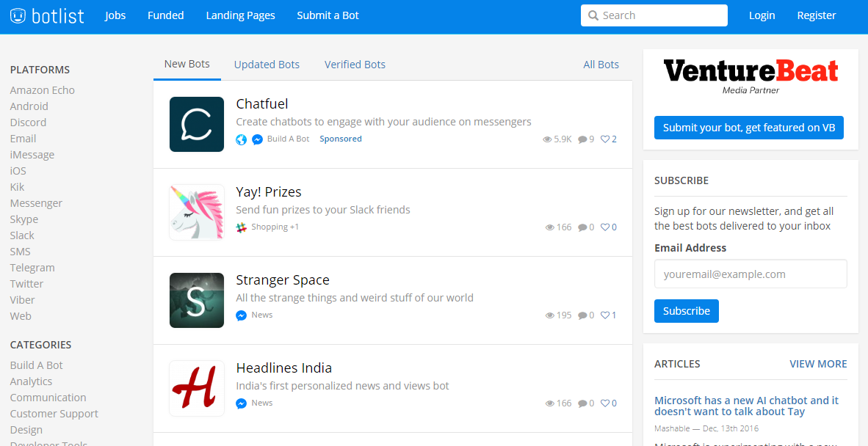This screenshot has width=868, height=446.
Task: Click the Email Address input field
Action: click(x=751, y=274)
